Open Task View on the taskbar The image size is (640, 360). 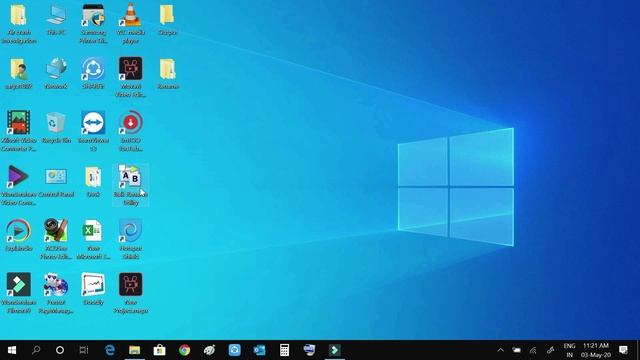click(84, 350)
